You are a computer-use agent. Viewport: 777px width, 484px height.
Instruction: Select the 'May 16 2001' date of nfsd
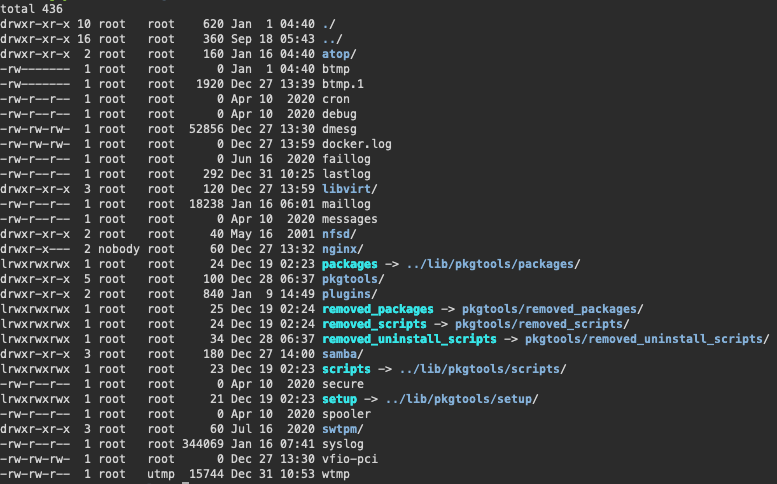273,234
